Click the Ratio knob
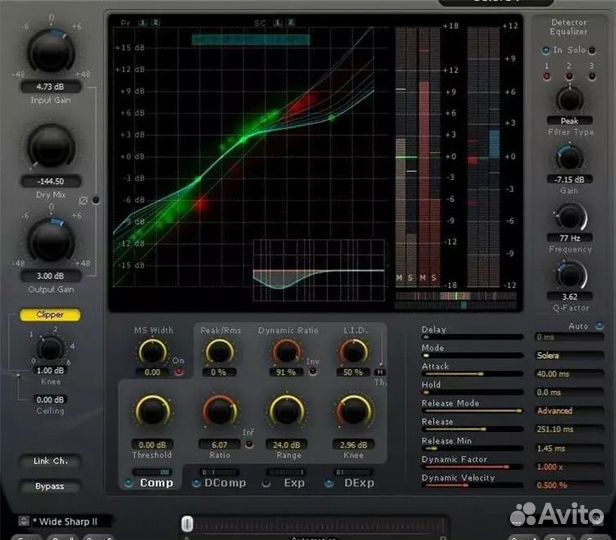The width and height of the screenshot is (616, 540). pyautogui.click(x=220, y=412)
